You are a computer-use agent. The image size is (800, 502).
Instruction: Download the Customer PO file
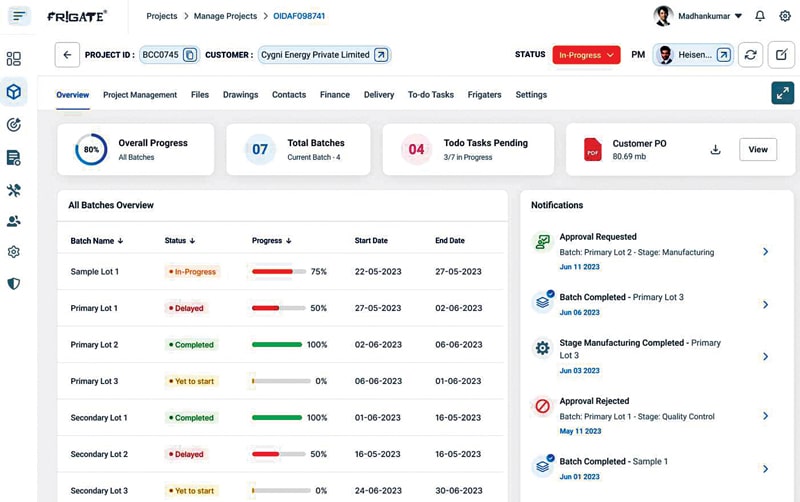click(x=715, y=150)
